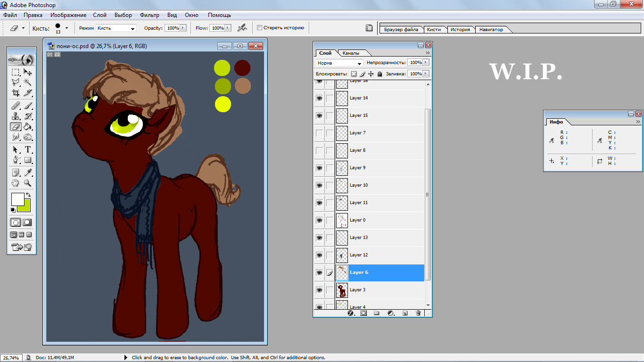Image resolution: width=644 pixels, height=362 pixels.
Task: Hide Layer 14 using eye icon
Action: [319, 98]
